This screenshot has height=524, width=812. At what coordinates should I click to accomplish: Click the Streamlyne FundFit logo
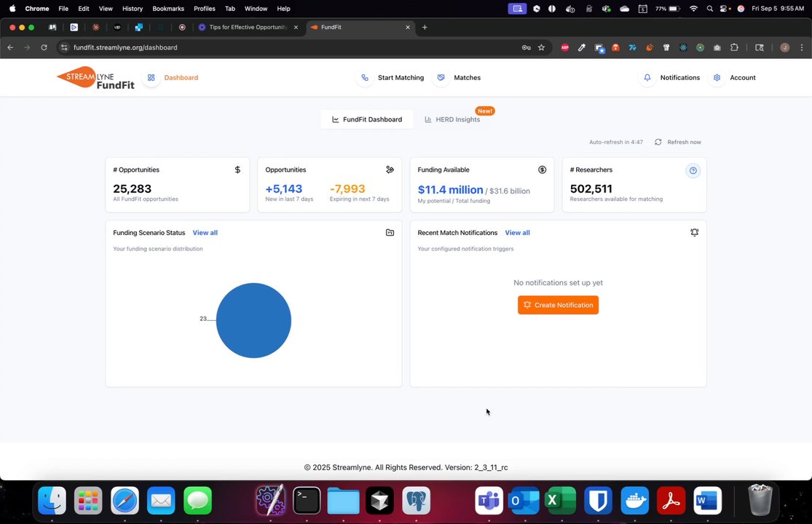click(96, 78)
